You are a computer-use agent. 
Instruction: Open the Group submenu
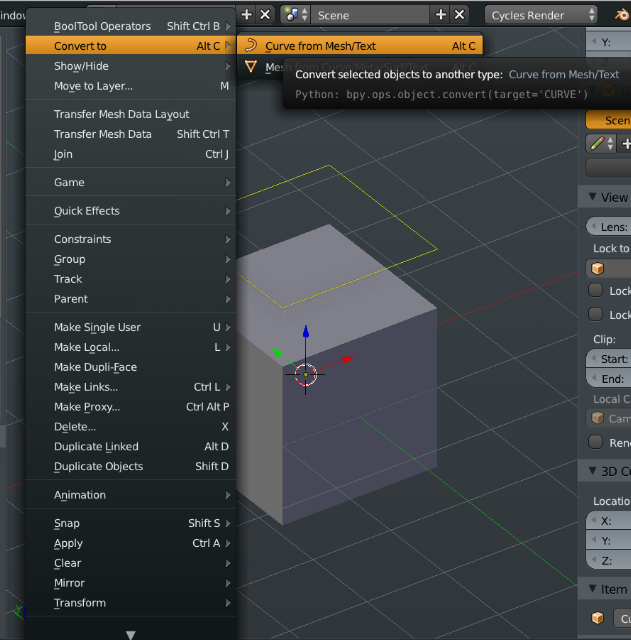click(131, 259)
